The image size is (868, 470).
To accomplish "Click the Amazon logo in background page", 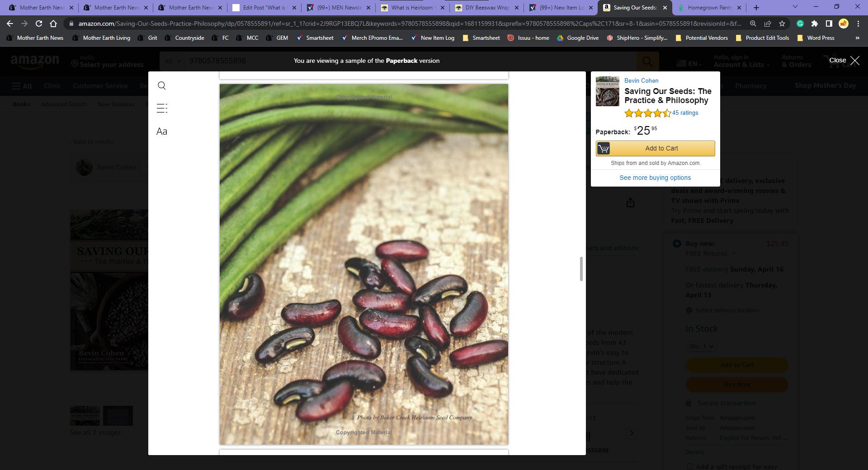I will pyautogui.click(x=35, y=61).
